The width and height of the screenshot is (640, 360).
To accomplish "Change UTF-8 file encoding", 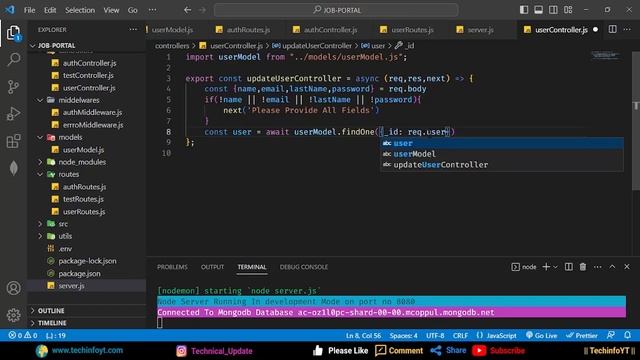I will [x=435, y=336].
